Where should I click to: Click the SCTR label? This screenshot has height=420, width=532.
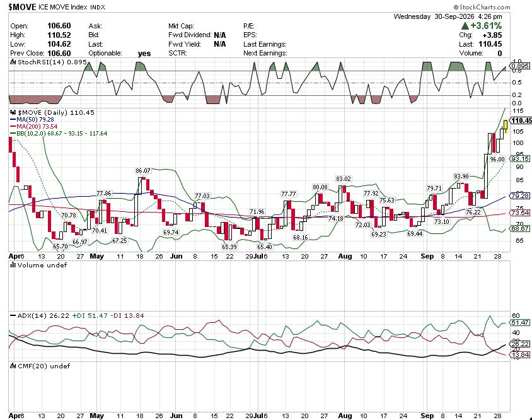(178, 54)
